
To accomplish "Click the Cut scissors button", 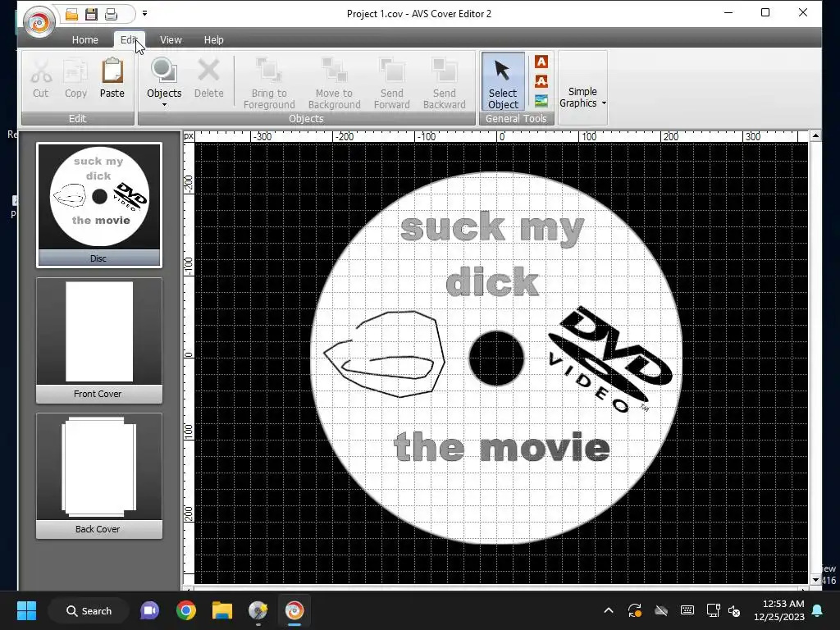I will (x=41, y=80).
